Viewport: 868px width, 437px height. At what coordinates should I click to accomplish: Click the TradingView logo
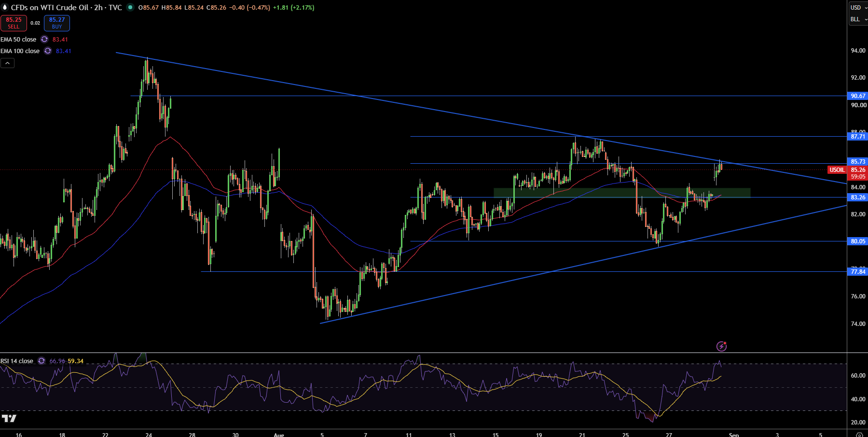[9, 418]
